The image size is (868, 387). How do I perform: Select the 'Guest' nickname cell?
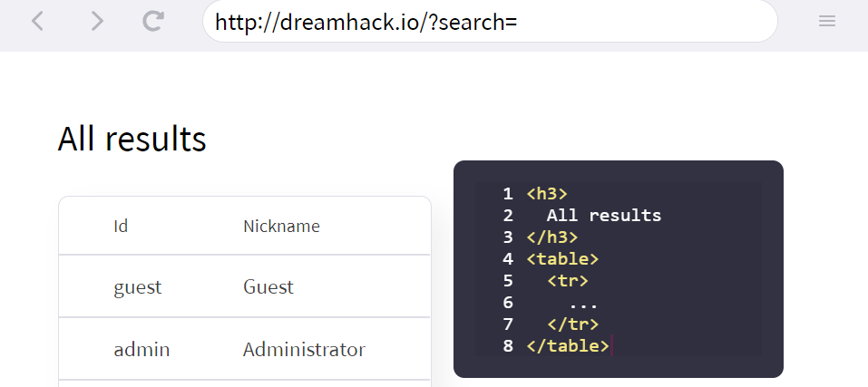[268, 287]
